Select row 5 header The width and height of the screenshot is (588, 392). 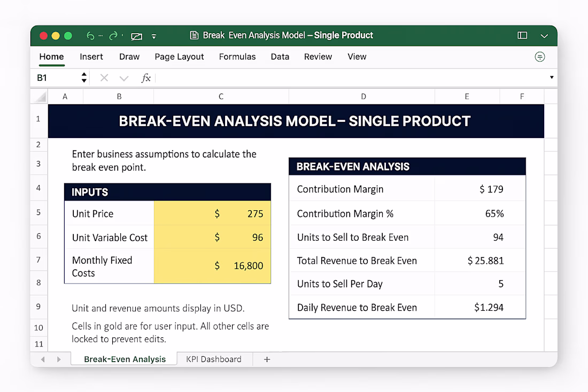click(x=38, y=212)
